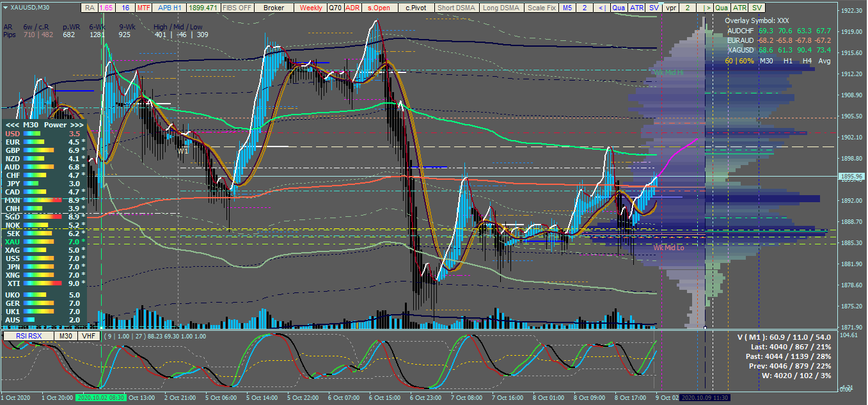Select the AUS row in Power list

click(43, 319)
